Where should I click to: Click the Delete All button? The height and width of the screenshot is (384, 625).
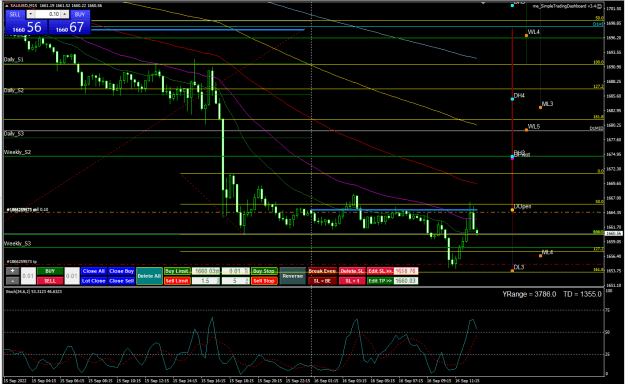pyautogui.click(x=149, y=276)
